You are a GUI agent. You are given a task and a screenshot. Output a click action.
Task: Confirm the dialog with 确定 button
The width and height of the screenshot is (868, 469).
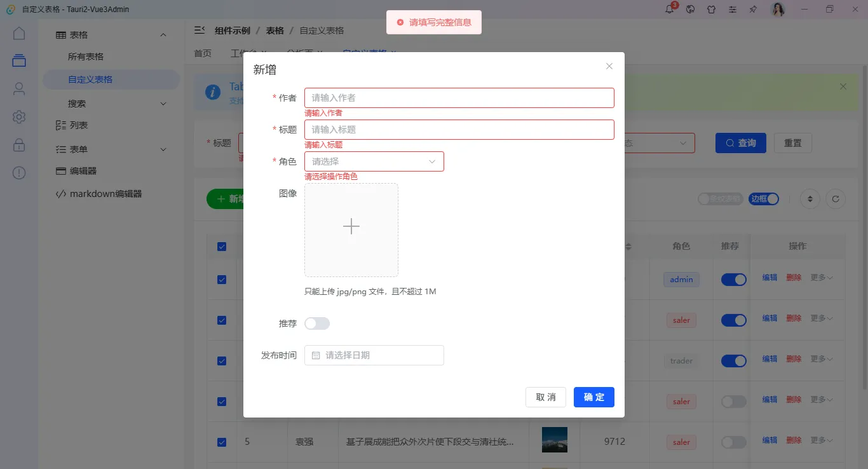click(x=593, y=397)
